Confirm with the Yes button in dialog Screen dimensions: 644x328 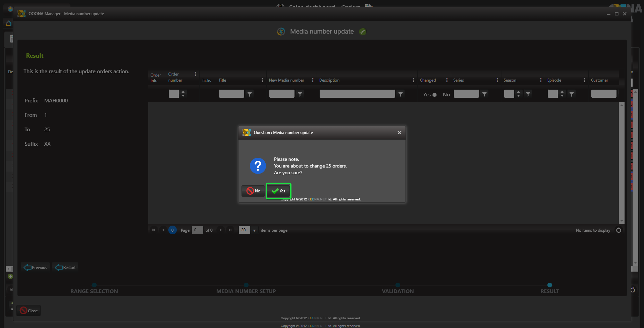pos(278,191)
